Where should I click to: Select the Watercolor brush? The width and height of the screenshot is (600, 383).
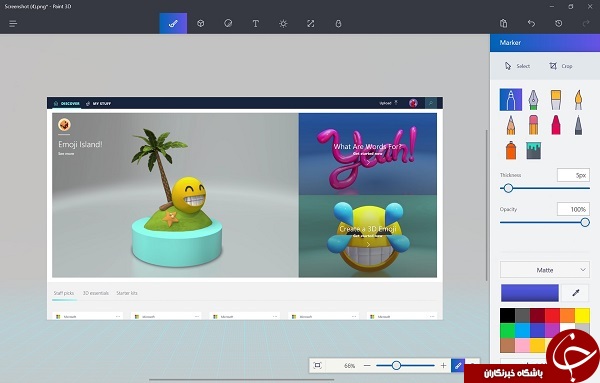coord(578,99)
